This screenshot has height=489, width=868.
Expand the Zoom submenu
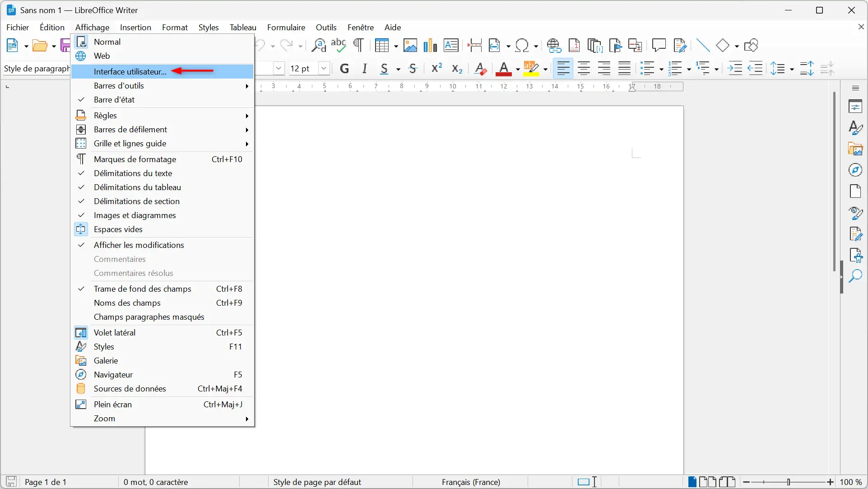[x=162, y=419]
